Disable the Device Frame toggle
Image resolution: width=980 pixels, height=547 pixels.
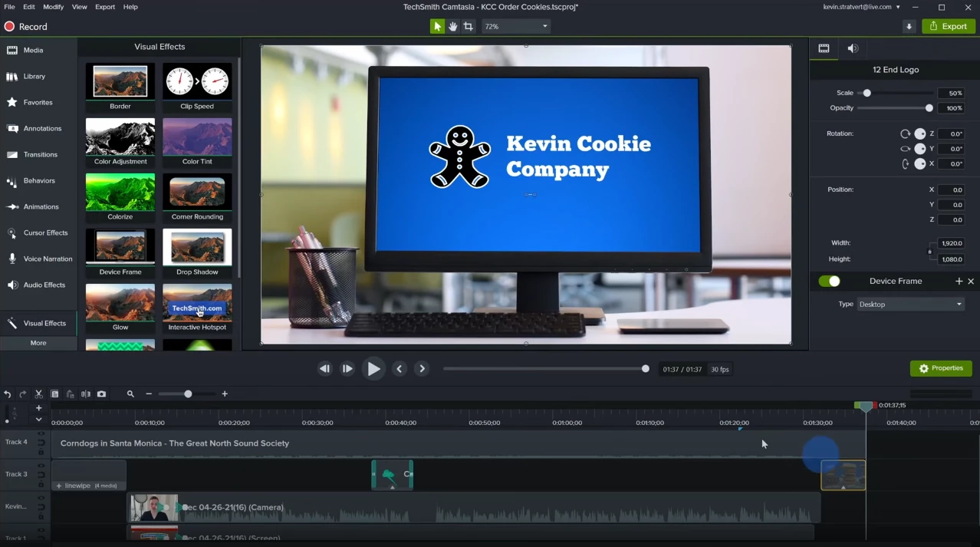tap(829, 281)
